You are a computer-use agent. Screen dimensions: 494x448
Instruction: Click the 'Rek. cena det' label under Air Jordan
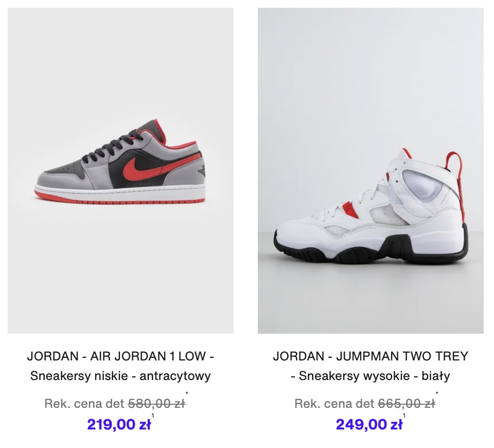coord(84,404)
